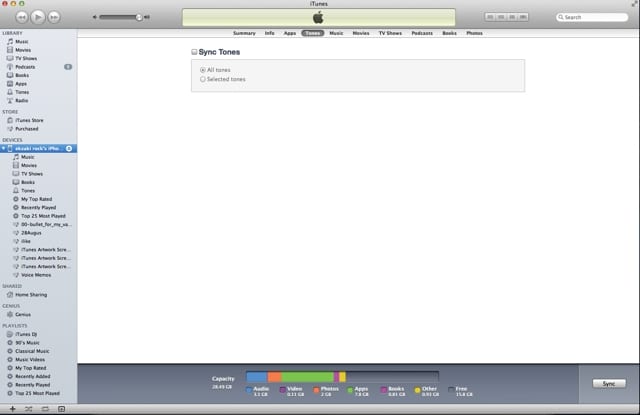Select the Selected tones radio button

click(202, 80)
